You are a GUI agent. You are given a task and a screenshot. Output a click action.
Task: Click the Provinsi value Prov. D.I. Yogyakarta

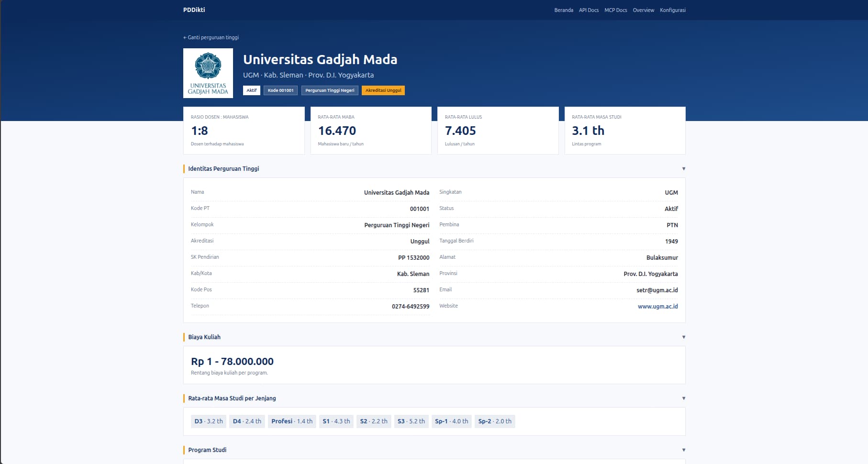[651, 274]
